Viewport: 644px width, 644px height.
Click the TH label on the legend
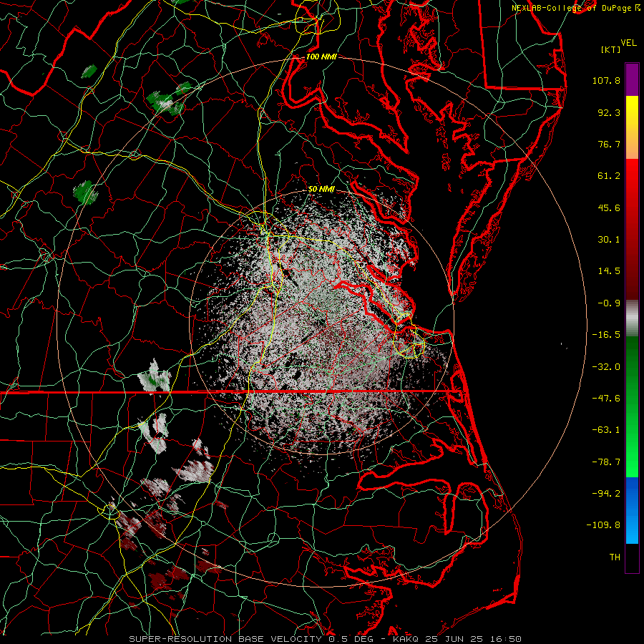(x=615, y=557)
